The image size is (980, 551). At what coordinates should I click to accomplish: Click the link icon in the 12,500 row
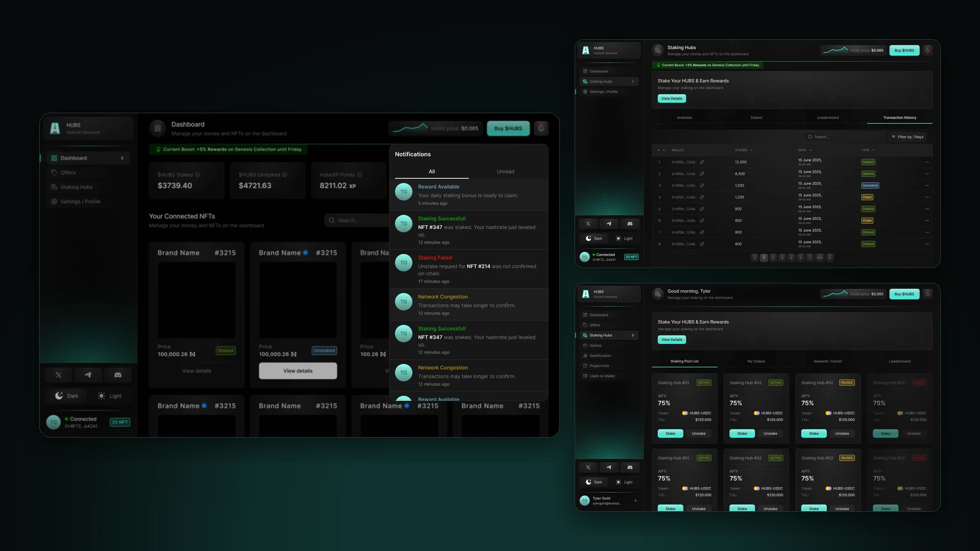coord(702,162)
